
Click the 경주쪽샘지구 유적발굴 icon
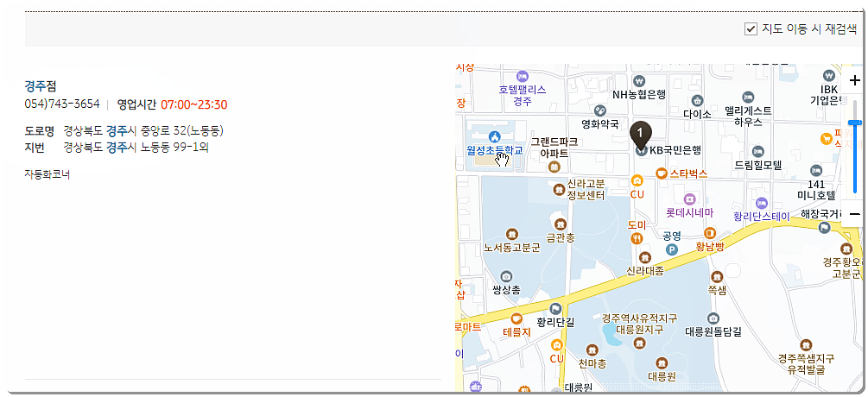[807, 344]
